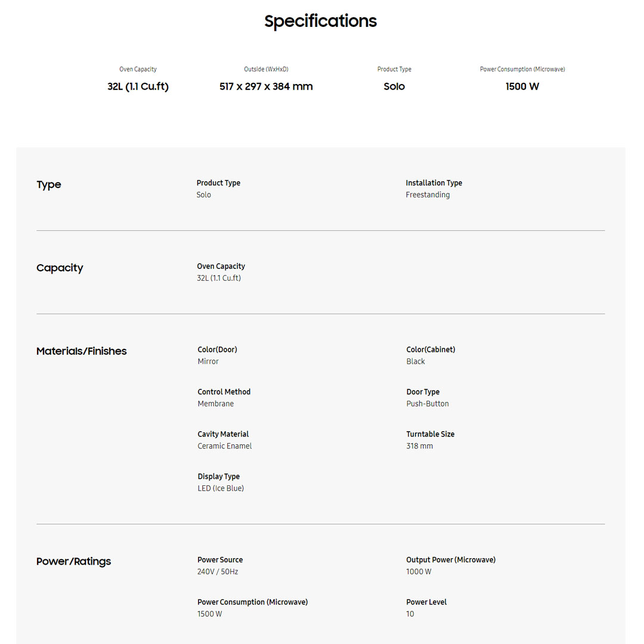Image resolution: width=644 pixels, height=644 pixels.
Task: Click the Mirror door color value
Action: [x=208, y=361]
